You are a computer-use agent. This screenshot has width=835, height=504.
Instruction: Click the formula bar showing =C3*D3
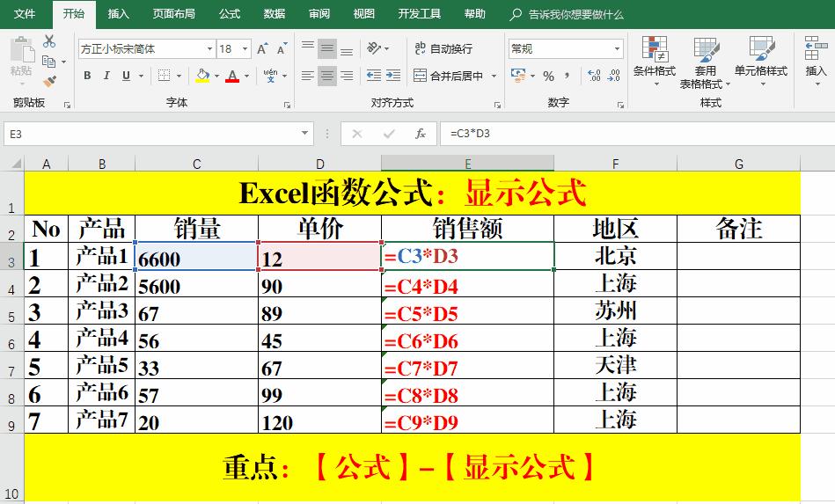637,134
